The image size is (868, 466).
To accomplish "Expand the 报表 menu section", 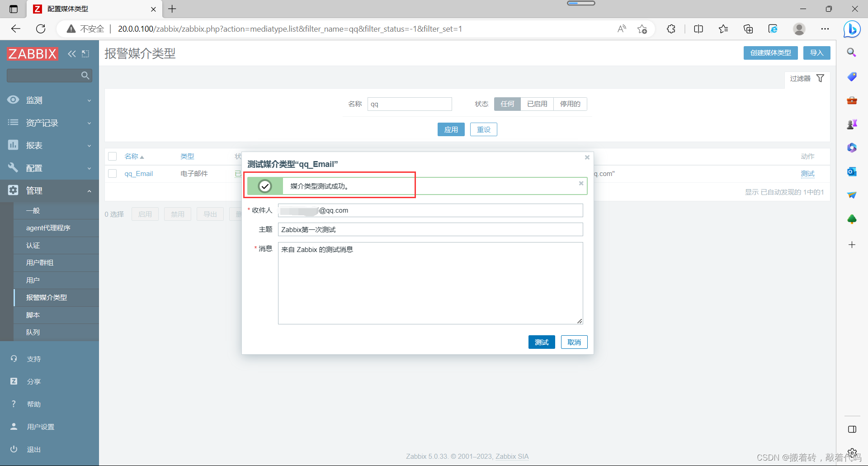I will 49,145.
